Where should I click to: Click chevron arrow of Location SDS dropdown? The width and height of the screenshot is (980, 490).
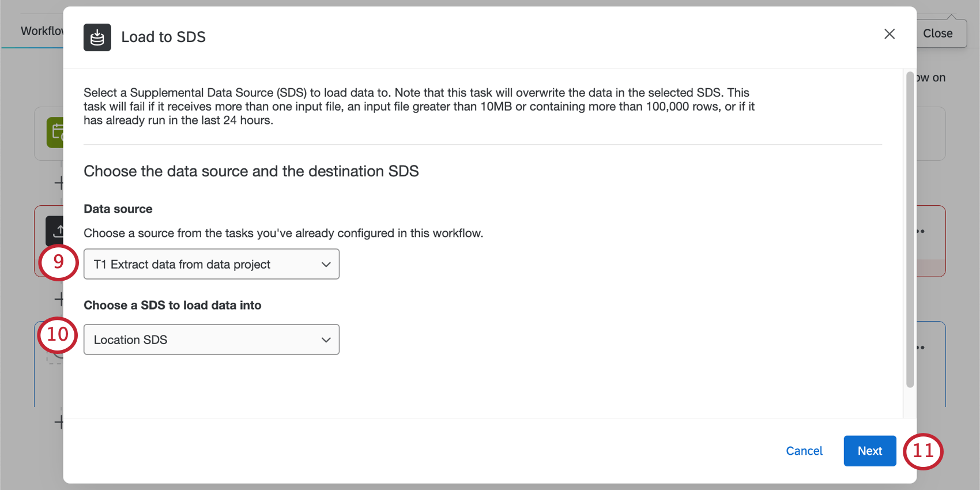coord(326,340)
